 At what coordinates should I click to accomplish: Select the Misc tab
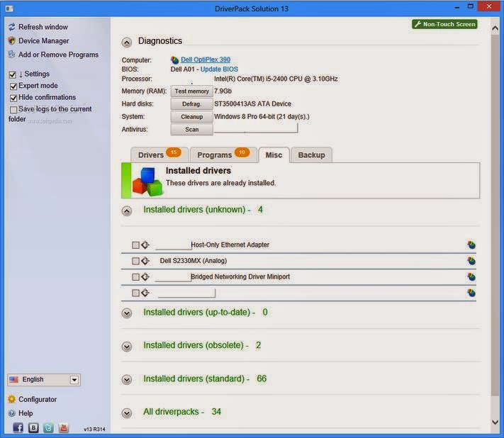[274, 155]
